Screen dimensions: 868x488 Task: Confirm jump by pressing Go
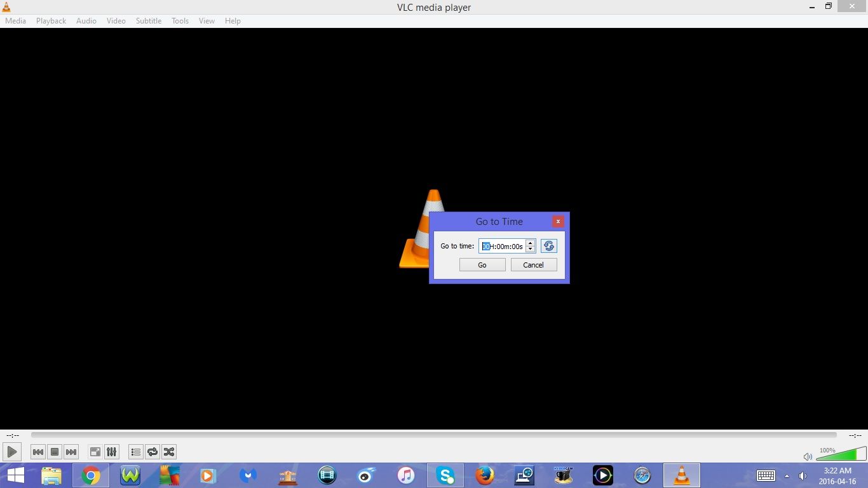pyautogui.click(x=482, y=264)
